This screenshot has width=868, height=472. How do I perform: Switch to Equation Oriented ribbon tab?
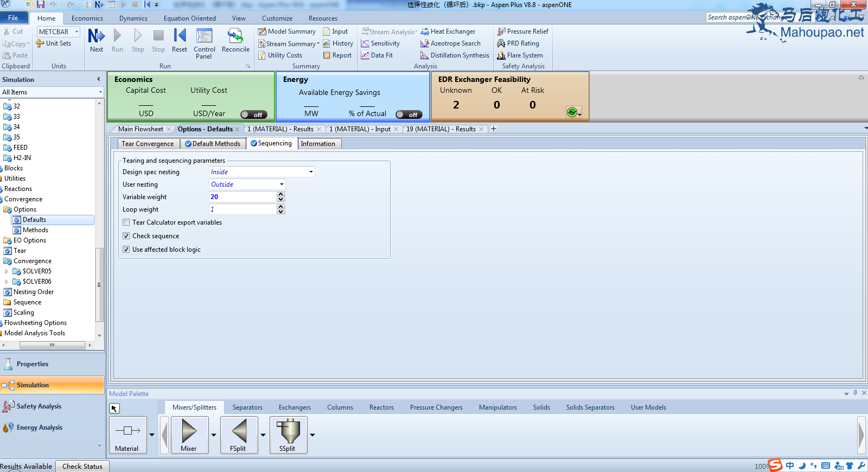click(189, 18)
